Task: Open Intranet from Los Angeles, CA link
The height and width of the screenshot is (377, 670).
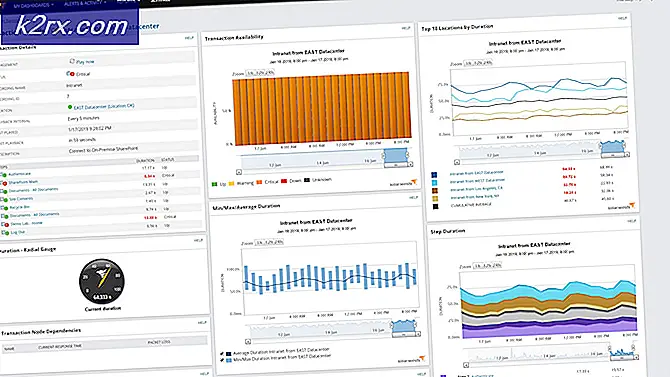Action: click(476, 188)
